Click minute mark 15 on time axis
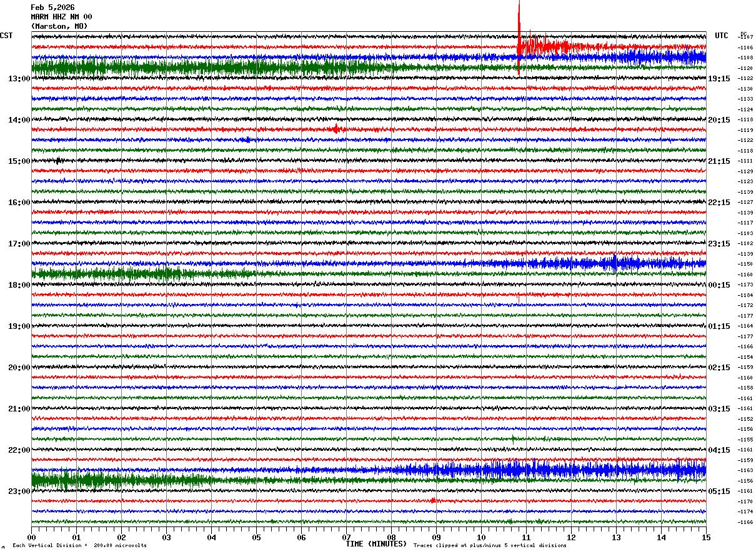The width and height of the screenshot is (756, 554). pyautogui.click(x=706, y=537)
